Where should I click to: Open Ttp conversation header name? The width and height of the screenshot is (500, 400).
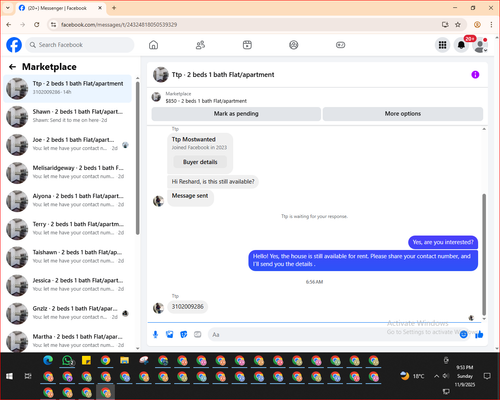click(x=223, y=75)
